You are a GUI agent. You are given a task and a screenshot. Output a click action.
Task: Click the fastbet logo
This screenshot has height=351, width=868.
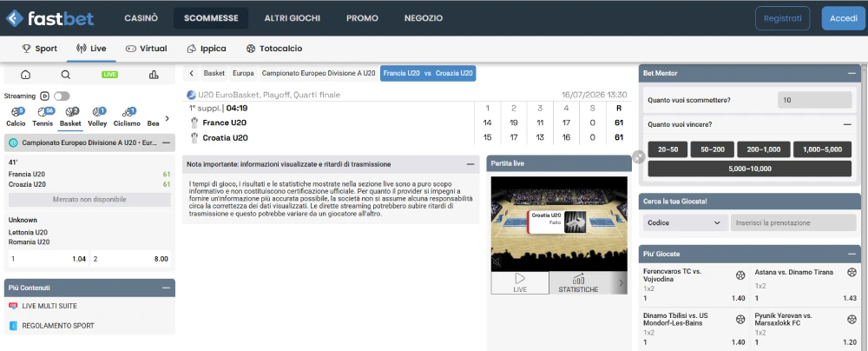click(x=49, y=17)
